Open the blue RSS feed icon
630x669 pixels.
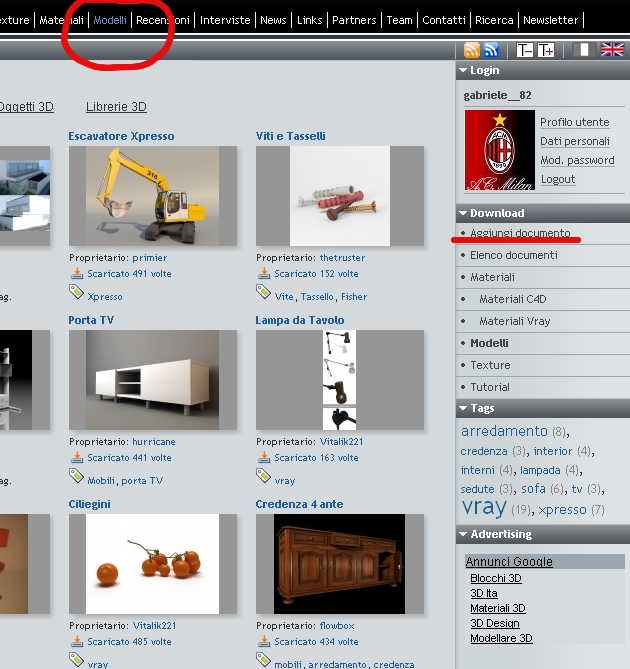[x=492, y=50]
